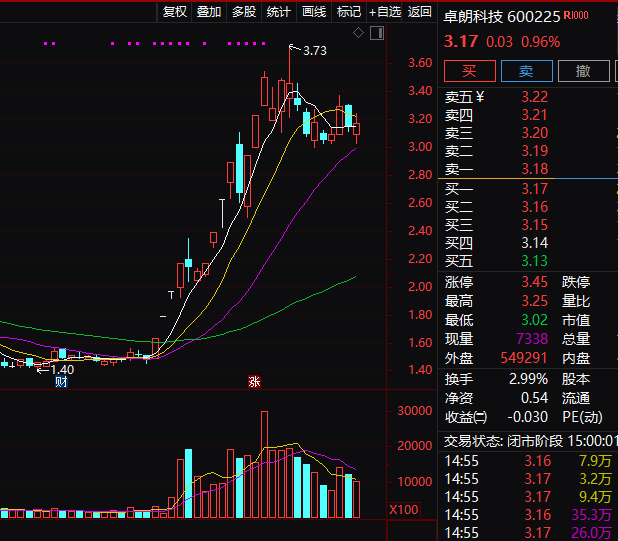
Task: Click the diamond icon above the chart
Action: pyautogui.click(x=359, y=34)
